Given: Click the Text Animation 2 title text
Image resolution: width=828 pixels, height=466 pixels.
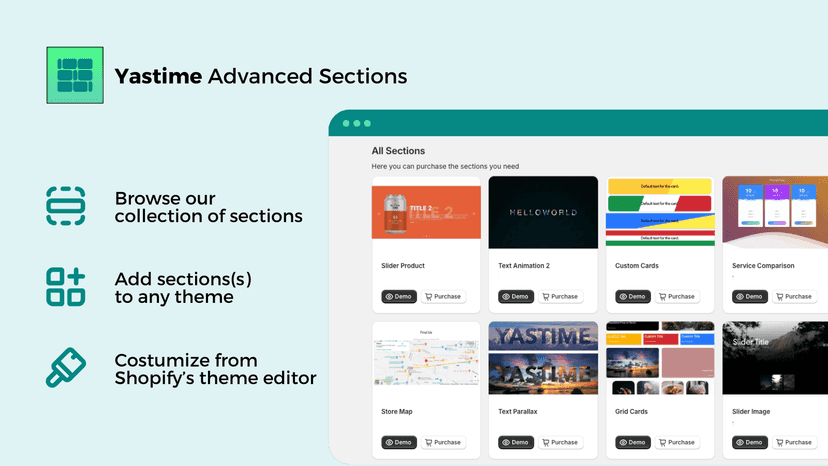Looking at the screenshot, I should 524,266.
